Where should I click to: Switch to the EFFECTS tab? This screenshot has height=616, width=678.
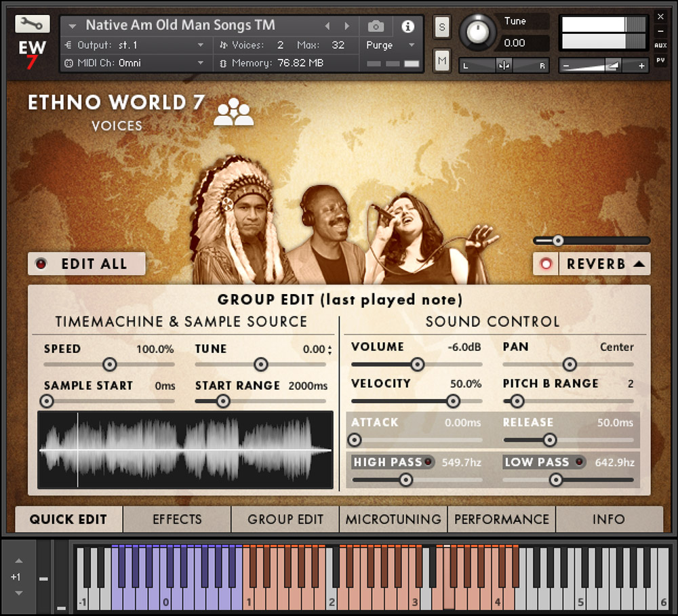177,519
